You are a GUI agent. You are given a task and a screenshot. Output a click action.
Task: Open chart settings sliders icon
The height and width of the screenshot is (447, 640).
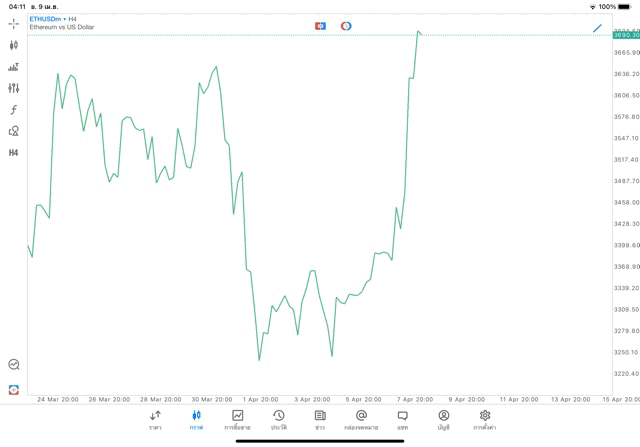13,88
